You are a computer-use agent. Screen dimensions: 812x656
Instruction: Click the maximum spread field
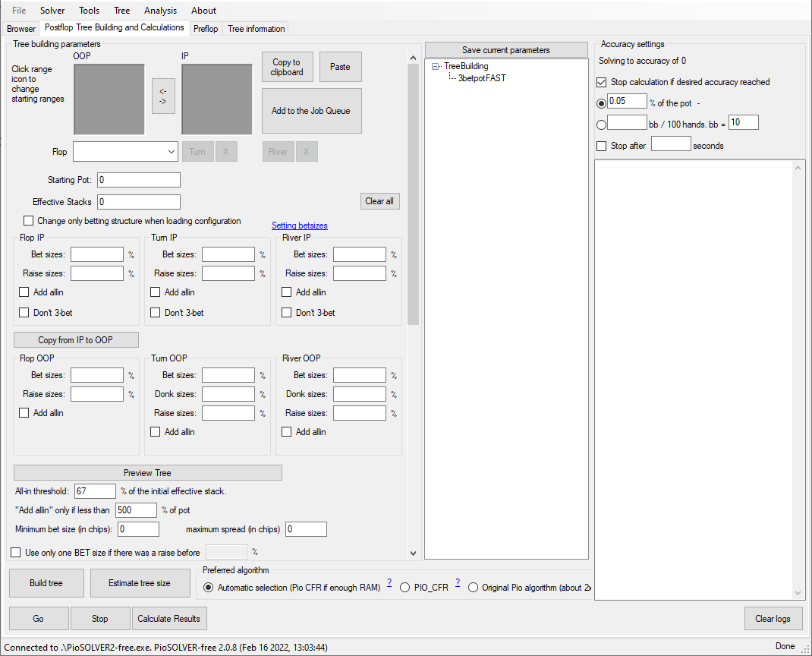coord(306,529)
